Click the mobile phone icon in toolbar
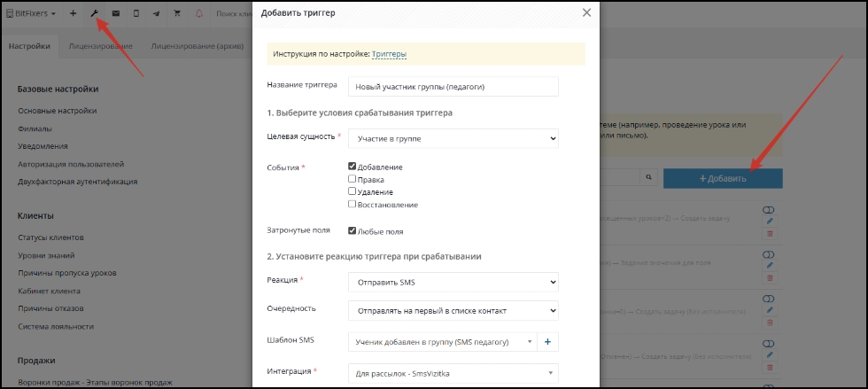This screenshot has height=389, width=868. point(136,13)
